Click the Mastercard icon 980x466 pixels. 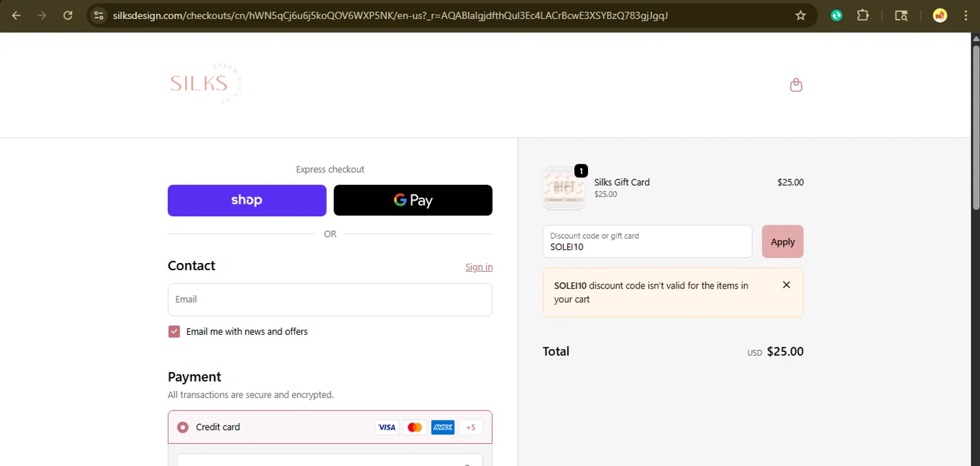[415, 427]
